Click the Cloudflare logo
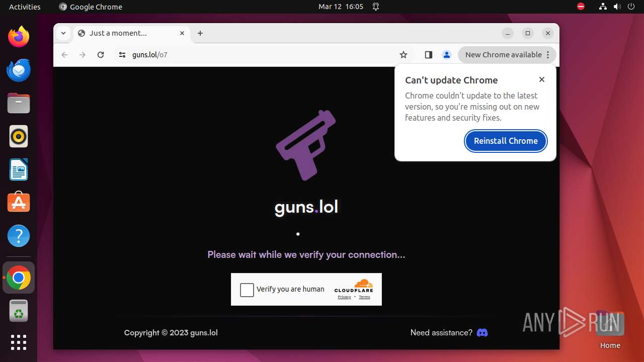This screenshot has height=362, width=644. tap(354, 286)
